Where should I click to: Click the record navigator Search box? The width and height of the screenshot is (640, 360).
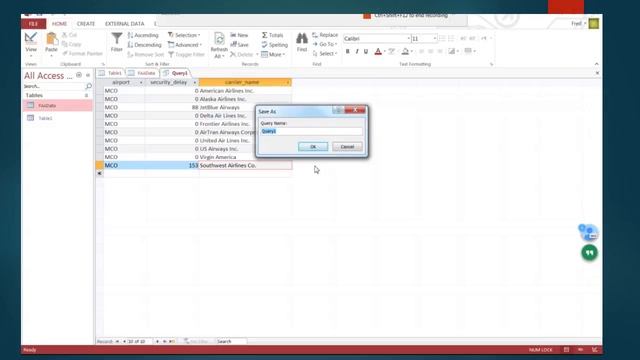tap(231, 341)
